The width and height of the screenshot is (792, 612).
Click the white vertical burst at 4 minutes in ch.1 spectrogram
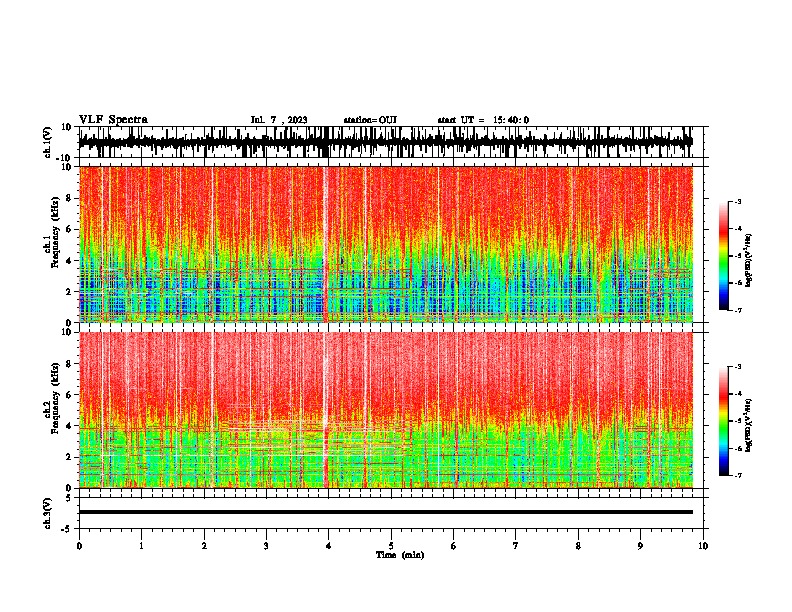click(x=326, y=244)
